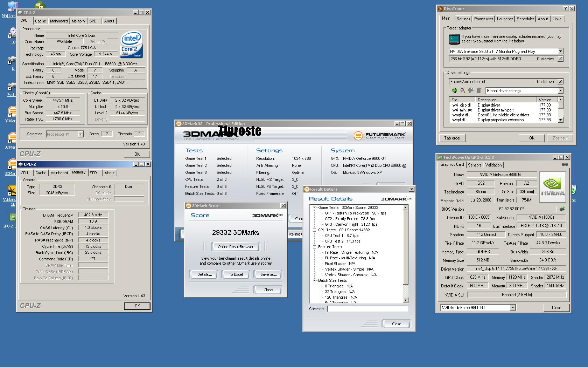This screenshot has width=588, height=368.
Task: Click the RivaTuner help question mark button
Action: point(566,8)
